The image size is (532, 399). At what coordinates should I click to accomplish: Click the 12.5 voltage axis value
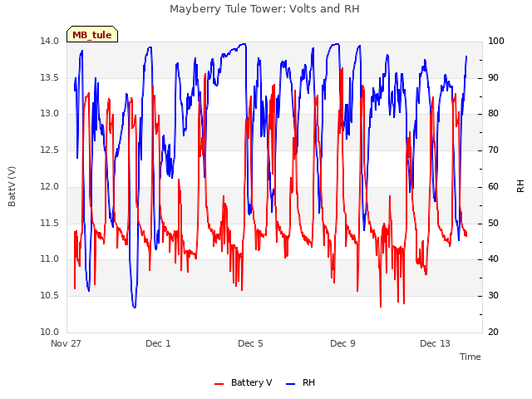click(50, 150)
